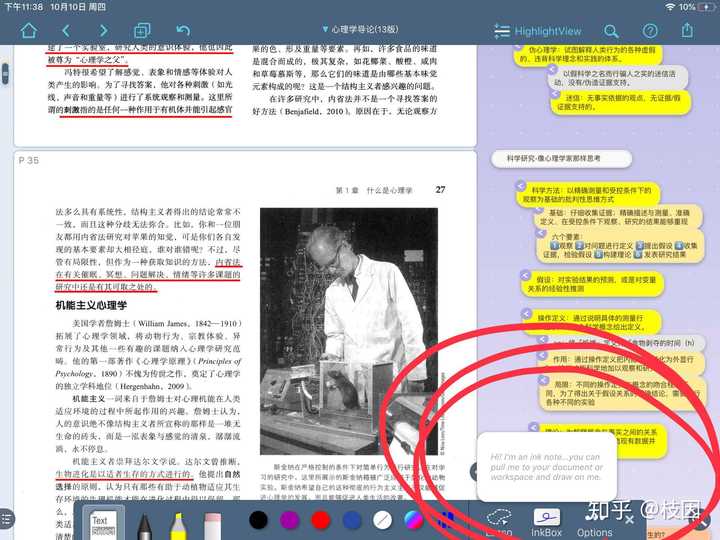This screenshot has width=720, height=540.
Task: Select the pencil ink tool
Action: click(x=144, y=527)
